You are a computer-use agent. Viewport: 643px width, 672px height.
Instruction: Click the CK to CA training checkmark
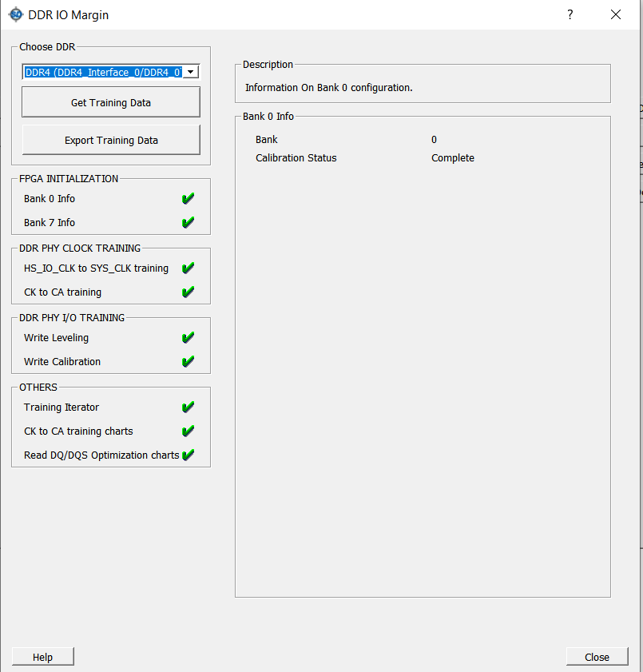click(189, 292)
